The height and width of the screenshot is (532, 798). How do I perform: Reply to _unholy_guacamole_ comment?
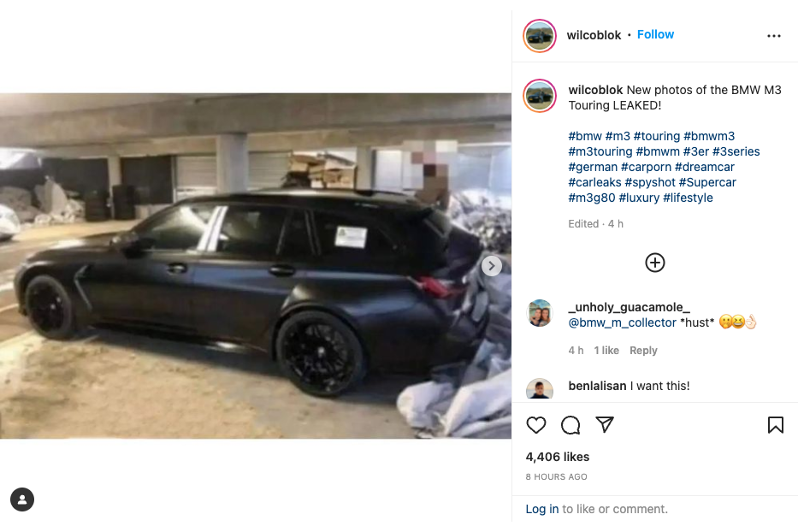(x=643, y=351)
